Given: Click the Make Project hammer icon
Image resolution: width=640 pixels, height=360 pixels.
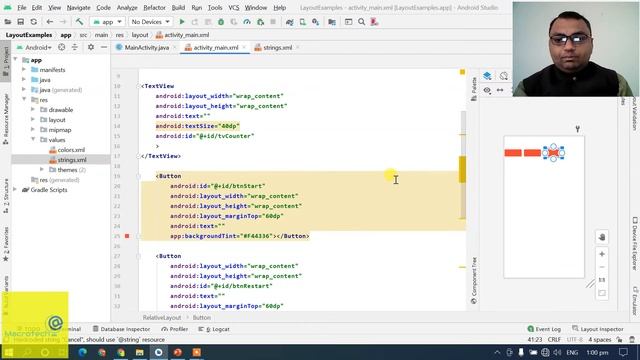Looking at the screenshot, I should point(79,22).
